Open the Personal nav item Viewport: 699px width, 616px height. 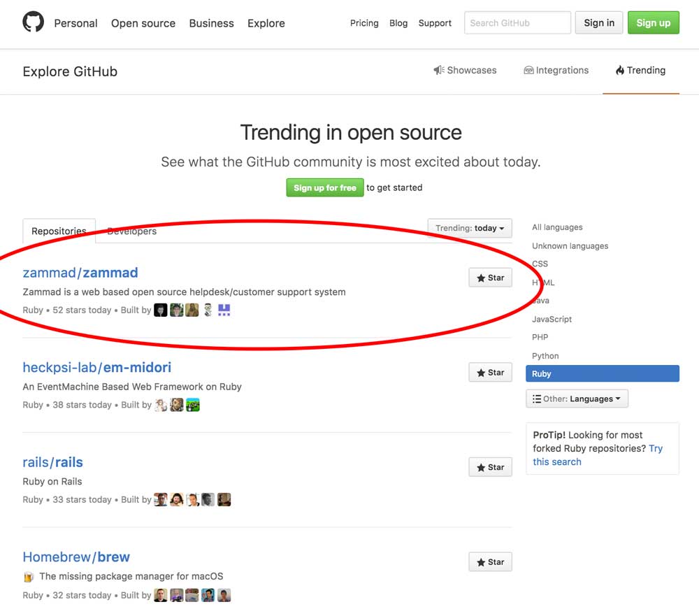pyautogui.click(x=75, y=23)
